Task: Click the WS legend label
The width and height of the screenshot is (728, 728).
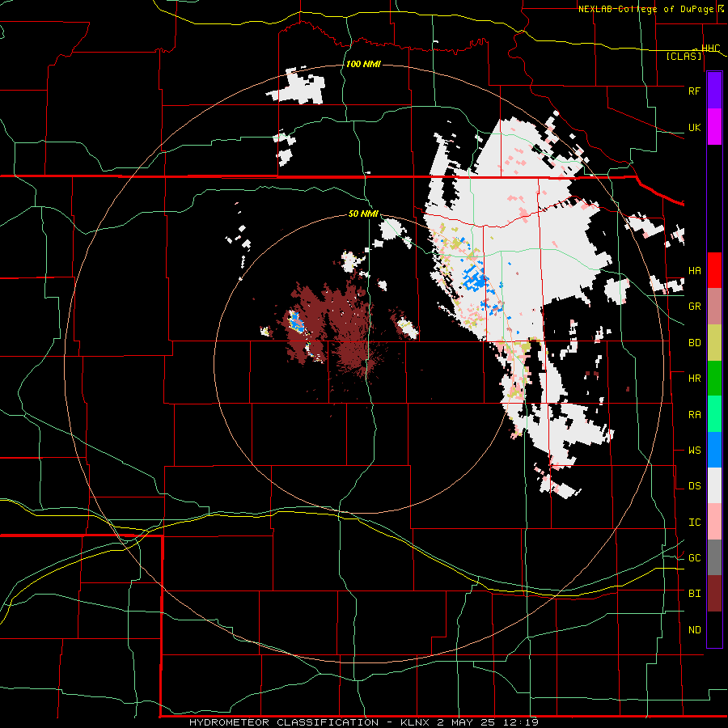Action: 694,451
